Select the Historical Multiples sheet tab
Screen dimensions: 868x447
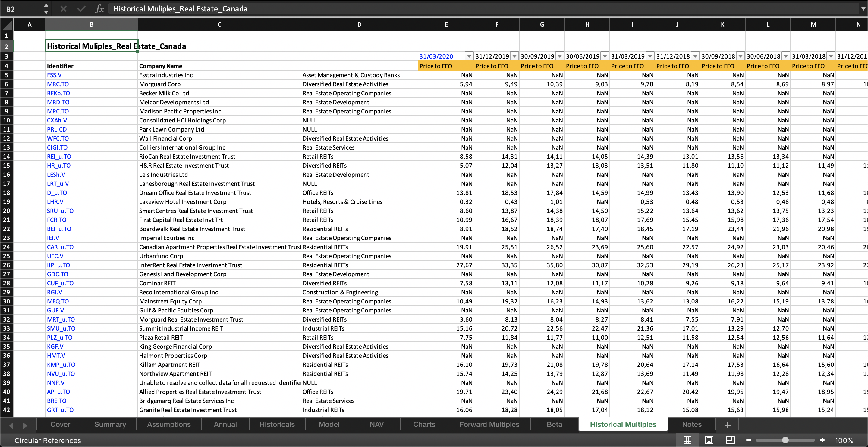623,424
